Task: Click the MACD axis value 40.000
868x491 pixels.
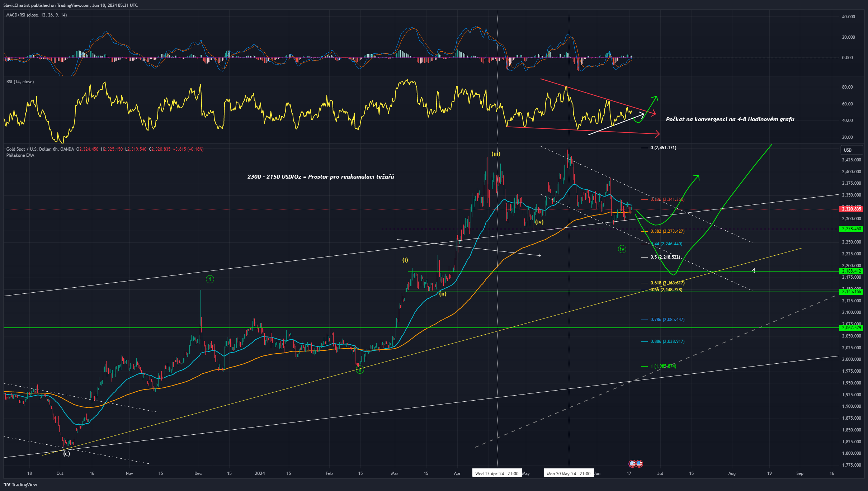Action: click(x=848, y=17)
